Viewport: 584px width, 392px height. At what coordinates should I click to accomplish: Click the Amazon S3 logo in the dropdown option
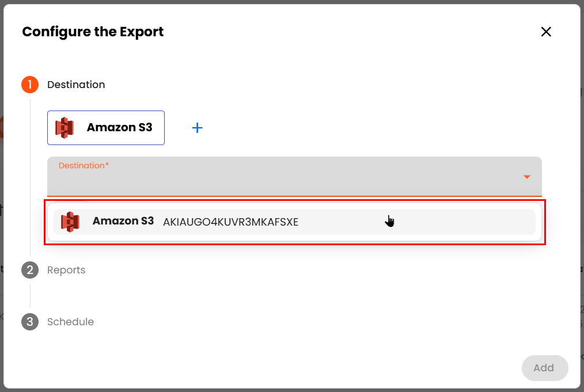(70, 222)
